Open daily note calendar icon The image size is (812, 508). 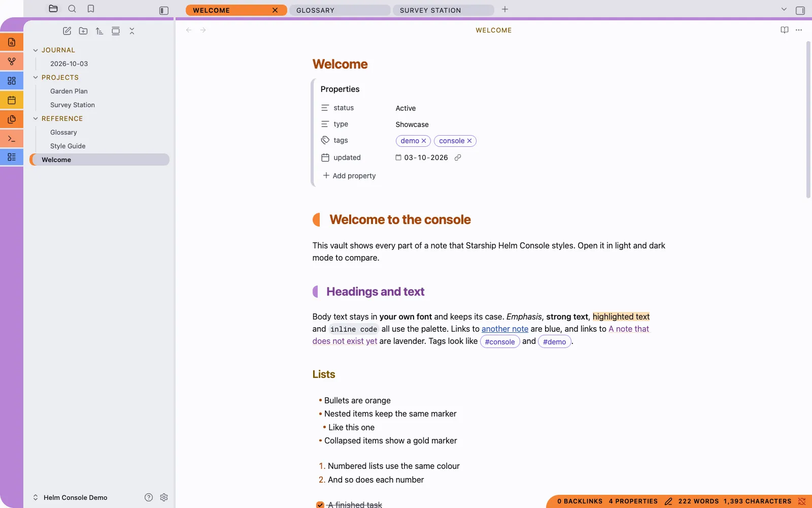point(12,100)
